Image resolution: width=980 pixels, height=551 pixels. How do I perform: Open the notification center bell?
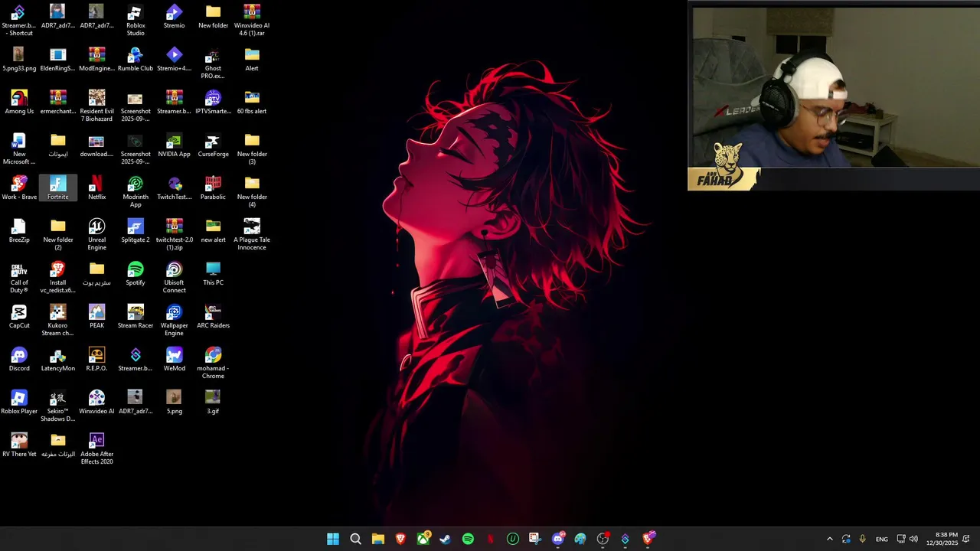(966, 539)
